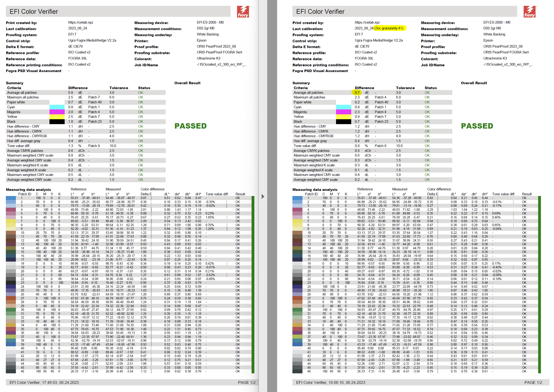Viewport: 554px width, 392px height.
Task: Click 'PAGE 1/2' footer on left page
Action: pyautogui.click(x=246, y=383)
